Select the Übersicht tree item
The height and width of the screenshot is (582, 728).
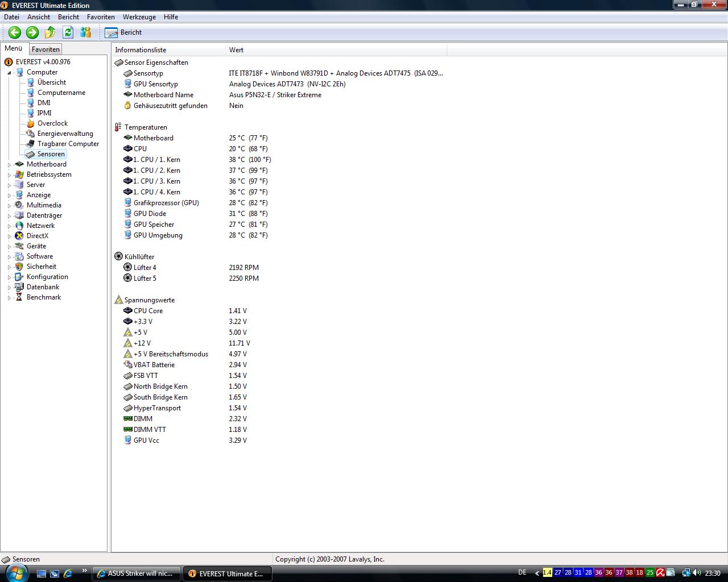pos(52,82)
